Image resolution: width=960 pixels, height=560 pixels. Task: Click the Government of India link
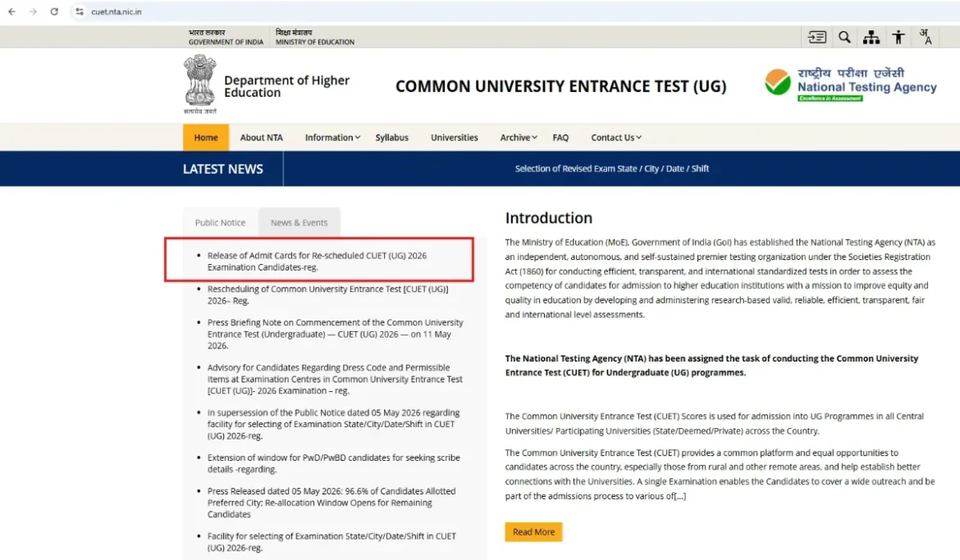(x=226, y=38)
